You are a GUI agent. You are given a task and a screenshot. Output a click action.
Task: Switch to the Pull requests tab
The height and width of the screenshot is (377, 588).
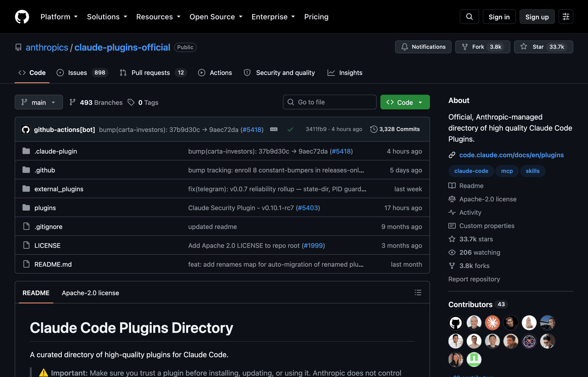point(153,73)
